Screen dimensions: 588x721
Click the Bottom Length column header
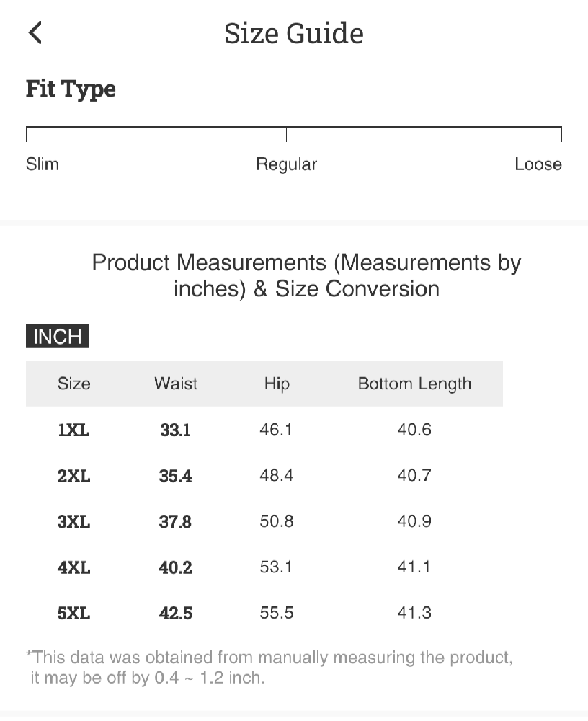414,384
